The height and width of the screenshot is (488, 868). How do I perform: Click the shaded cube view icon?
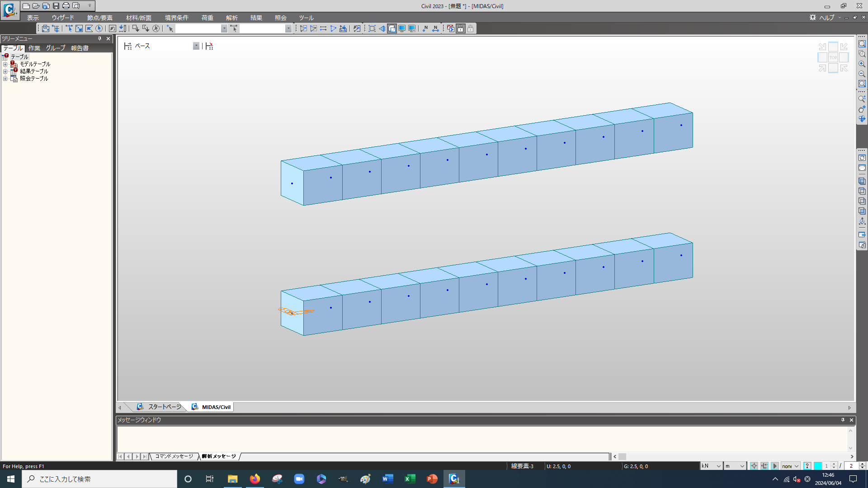click(862, 181)
